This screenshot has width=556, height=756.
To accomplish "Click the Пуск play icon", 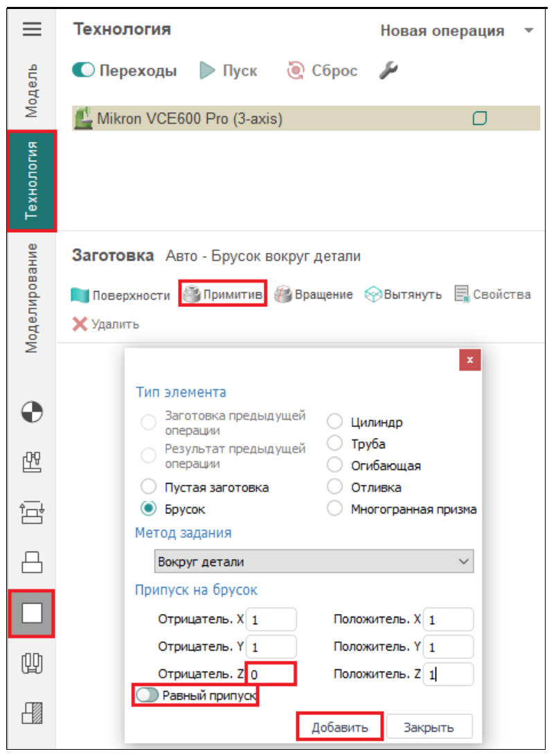I will coord(208,71).
